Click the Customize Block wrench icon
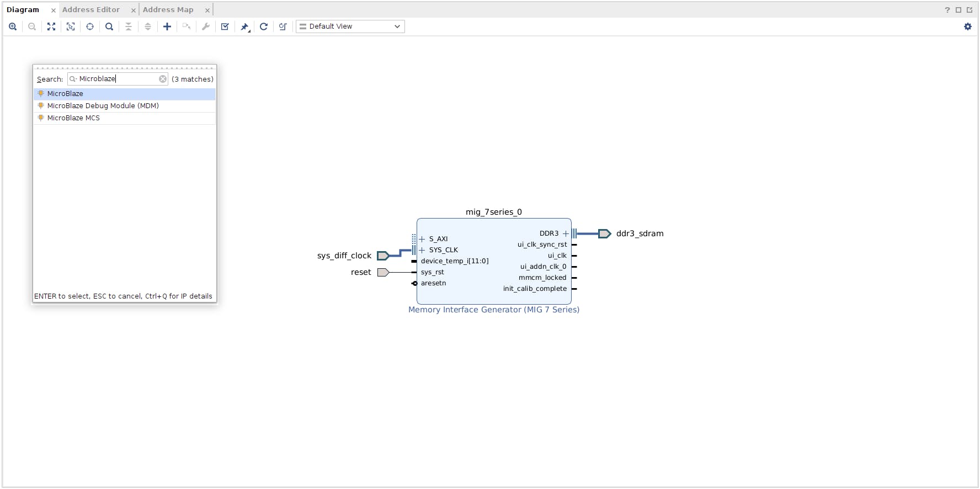The image size is (980, 489). [x=206, y=26]
